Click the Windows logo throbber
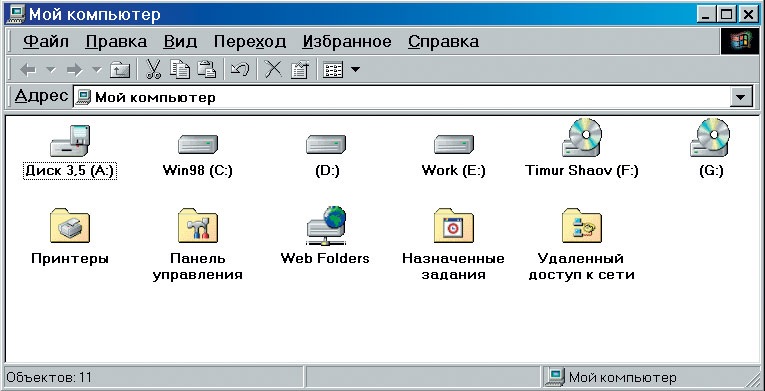765x391 pixels. pyautogui.click(x=739, y=42)
